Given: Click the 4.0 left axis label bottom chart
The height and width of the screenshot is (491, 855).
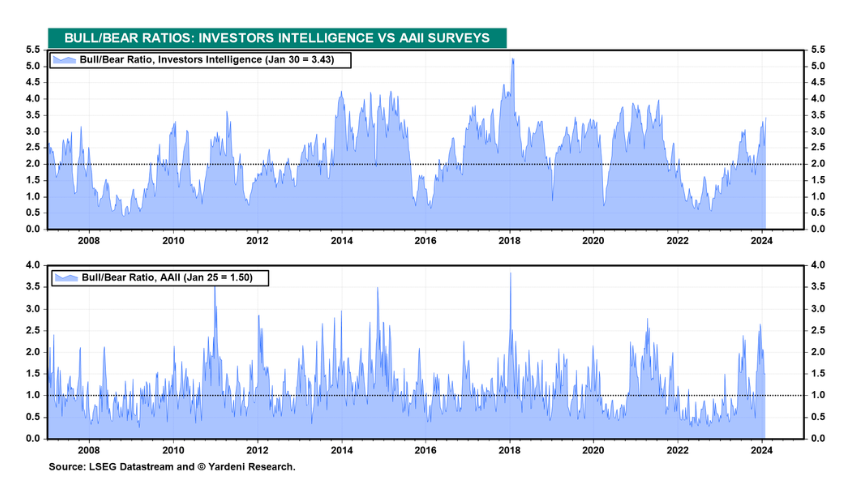Looking at the screenshot, I should 33,265.
